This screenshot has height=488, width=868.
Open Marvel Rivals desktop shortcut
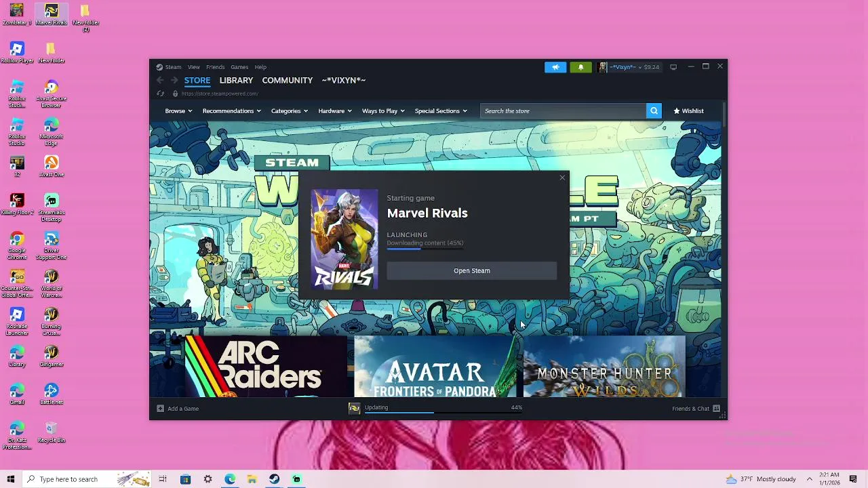[52, 15]
